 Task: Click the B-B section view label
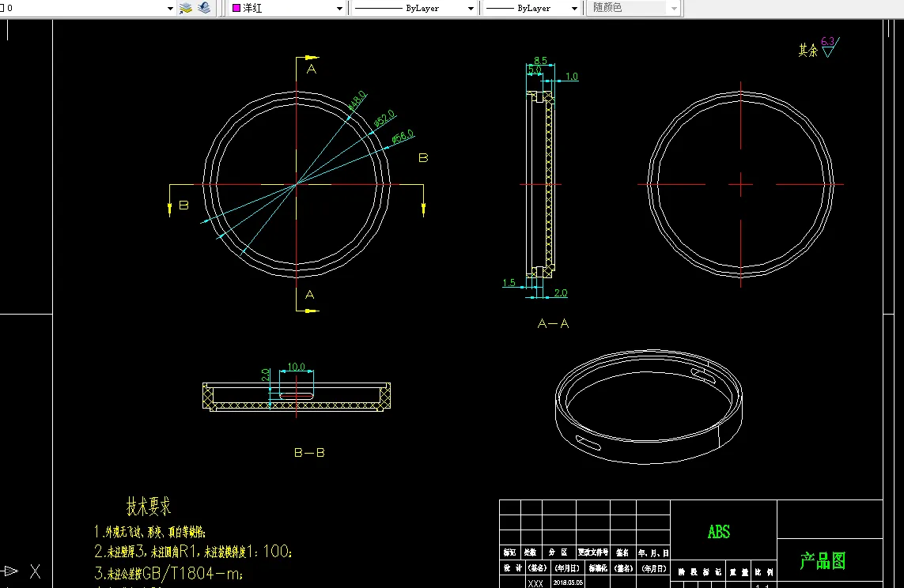coord(309,453)
